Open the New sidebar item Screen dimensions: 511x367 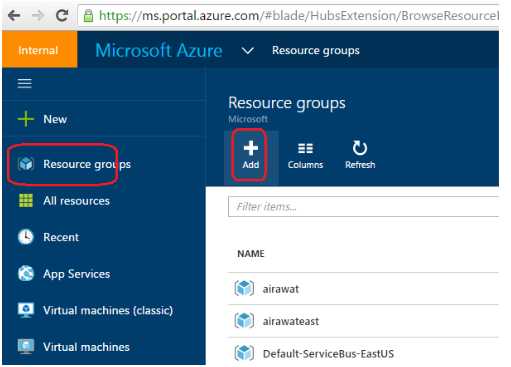(55, 119)
